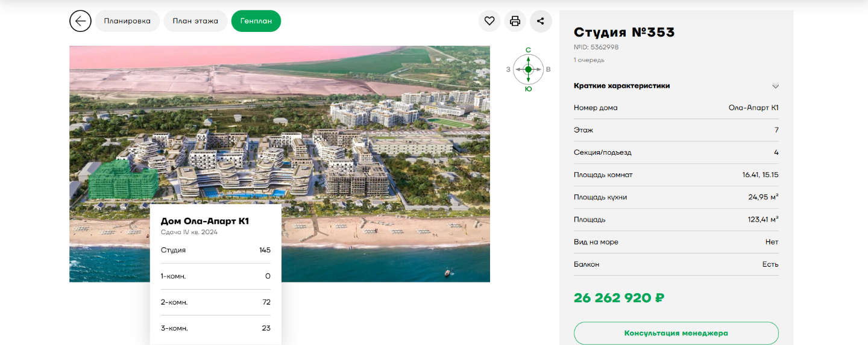The width and height of the screenshot is (868, 345).
Task: Click the value 16.41, 15.15
Action: tap(760, 175)
